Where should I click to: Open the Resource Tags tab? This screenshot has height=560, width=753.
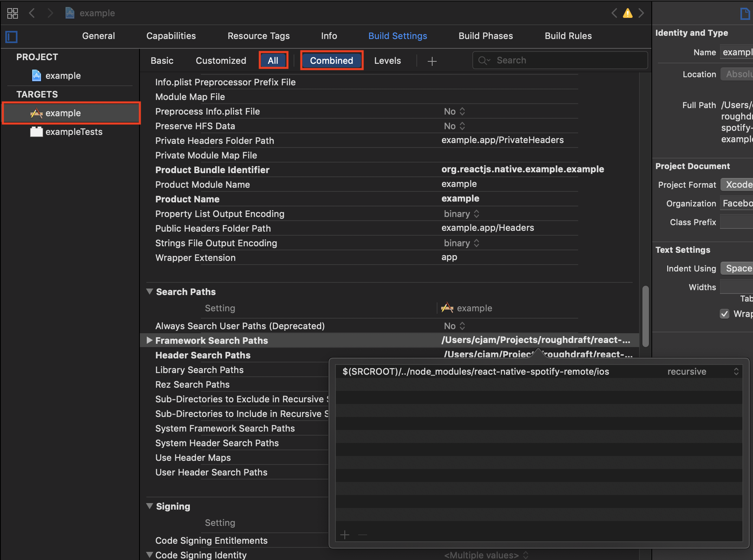click(x=259, y=36)
